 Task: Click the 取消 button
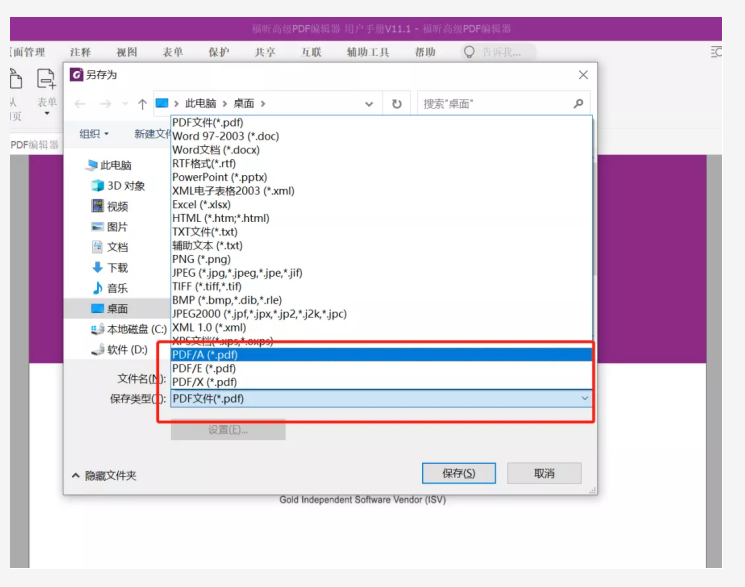544,473
